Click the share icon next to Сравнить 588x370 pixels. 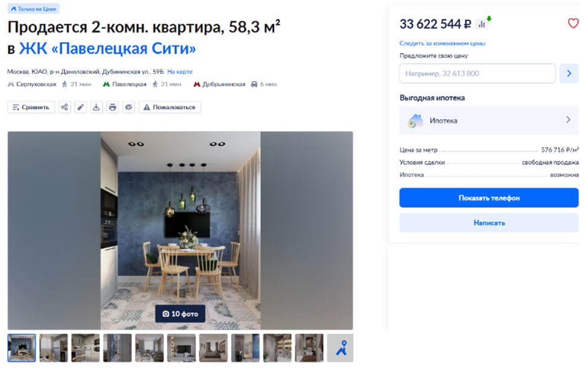pos(65,107)
